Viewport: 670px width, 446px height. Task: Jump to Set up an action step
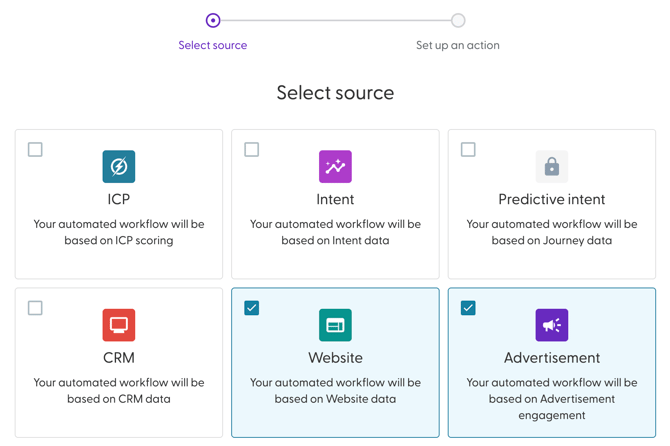[457, 45]
